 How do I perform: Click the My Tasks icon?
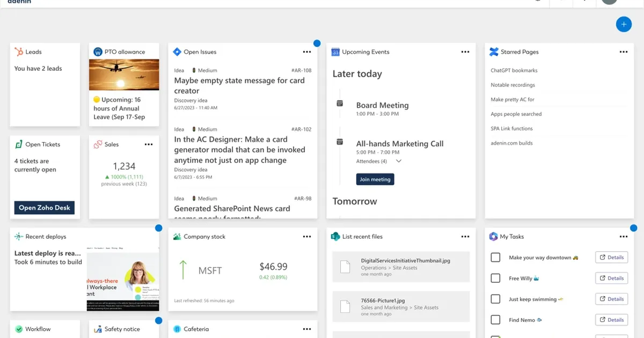pyautogui.click(x=494, y=236)
